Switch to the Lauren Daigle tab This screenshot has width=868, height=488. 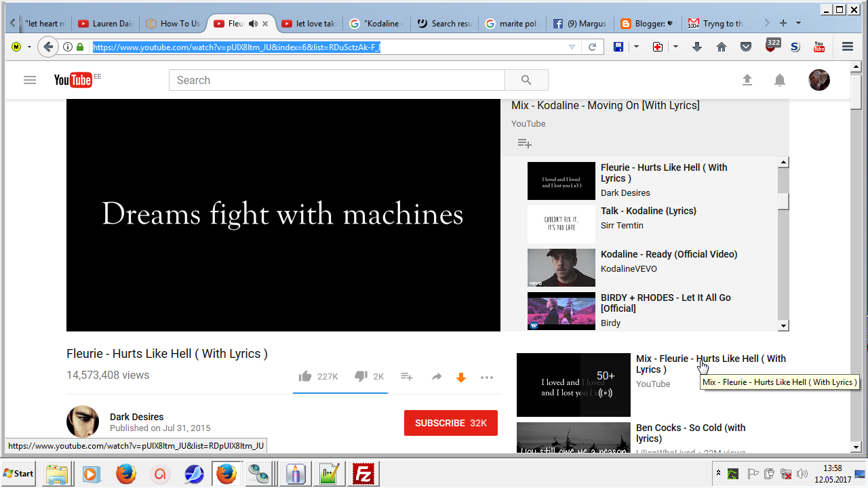tap(105, 24)
